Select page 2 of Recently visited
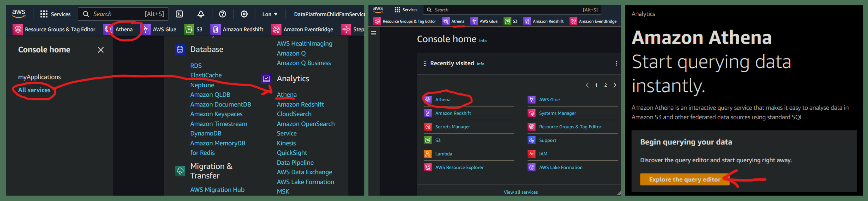The height and width of the screenshot is (201, 868). tap(606, 85)
